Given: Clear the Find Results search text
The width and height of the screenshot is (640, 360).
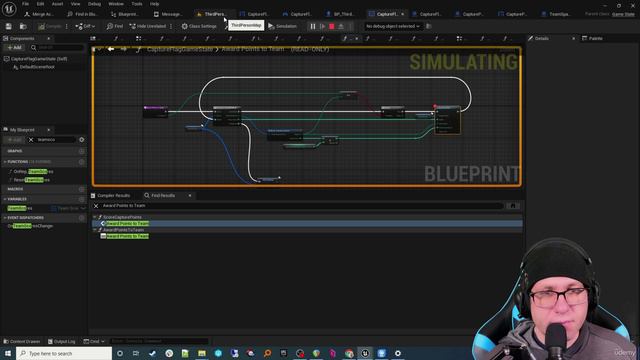Looking at the screenshot, I should click(x=96, y=206).
